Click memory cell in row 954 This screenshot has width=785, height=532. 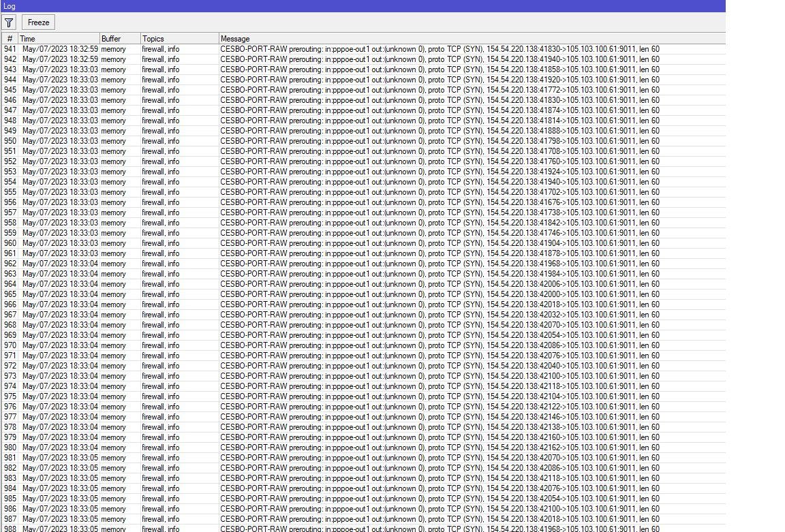[113, 182]
